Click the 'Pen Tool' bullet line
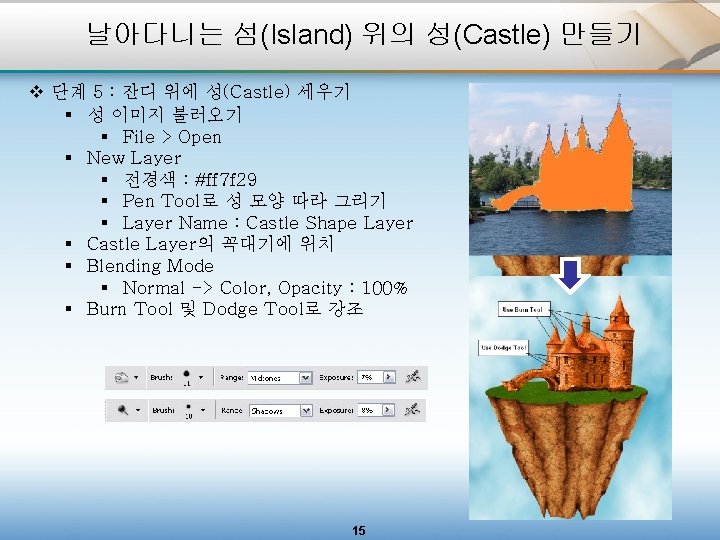 click(x=254, y=201)
